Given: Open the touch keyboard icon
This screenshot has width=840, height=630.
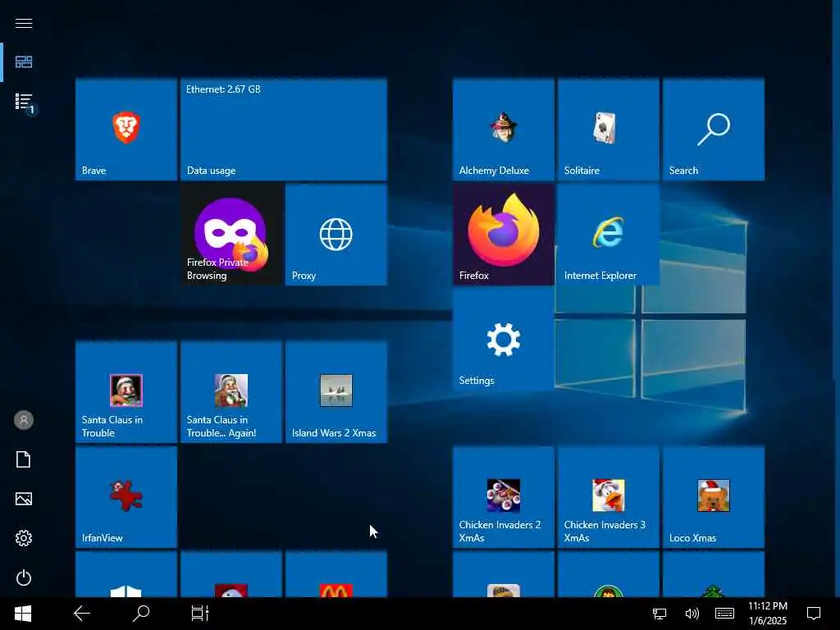Looking at the screenshot, I should [x=724, y=614].
